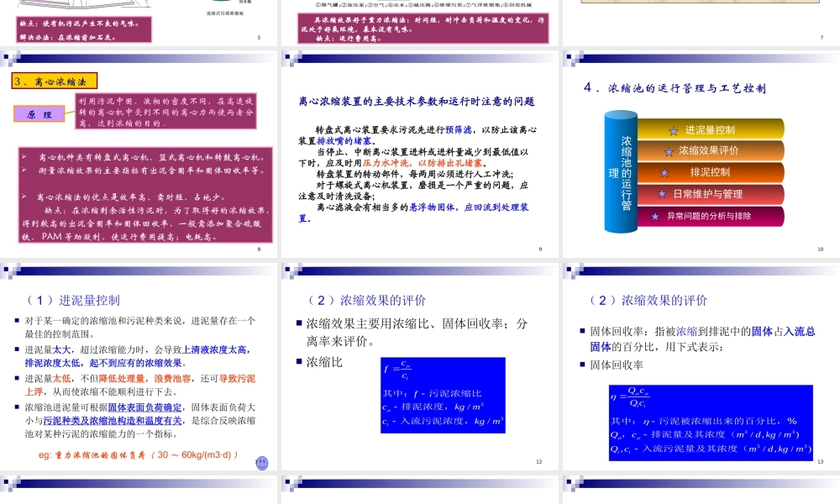This screenshot has height=504, width=840.
Task: Click the orange eg: 重力浓缩池的固体负荷 line
Action: tap(138, 455)
